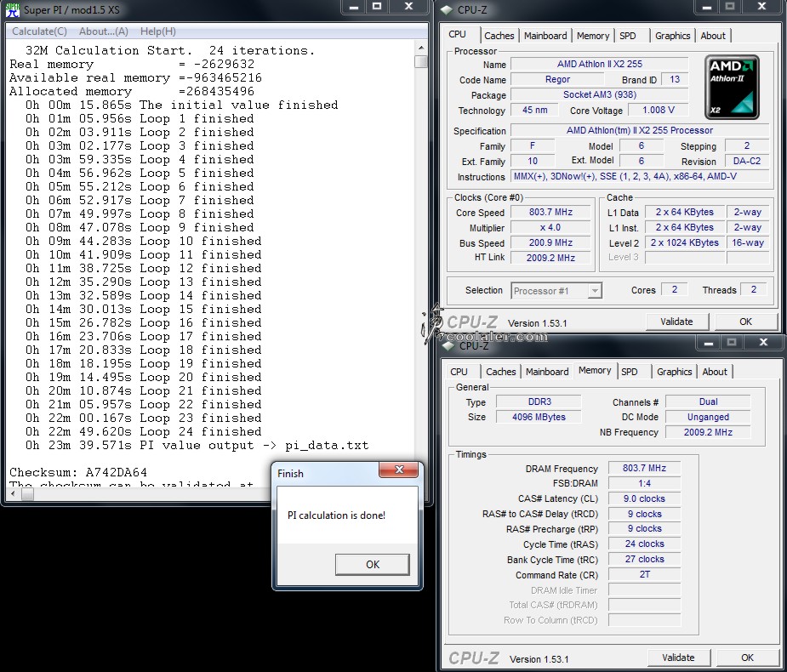787x672 pixels.
Task: Maximize the Super PI window
Action: pos(377,7)
